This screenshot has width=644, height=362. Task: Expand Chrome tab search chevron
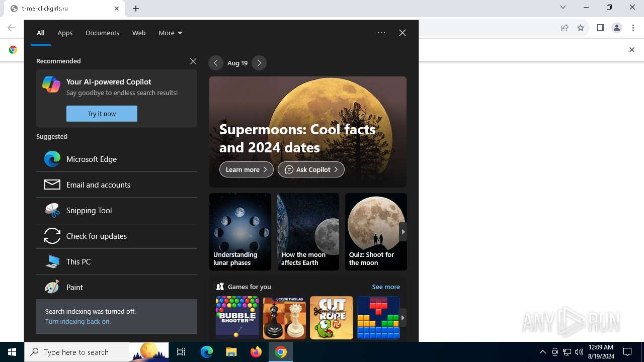pyautogui.click(x=563, y=7)
